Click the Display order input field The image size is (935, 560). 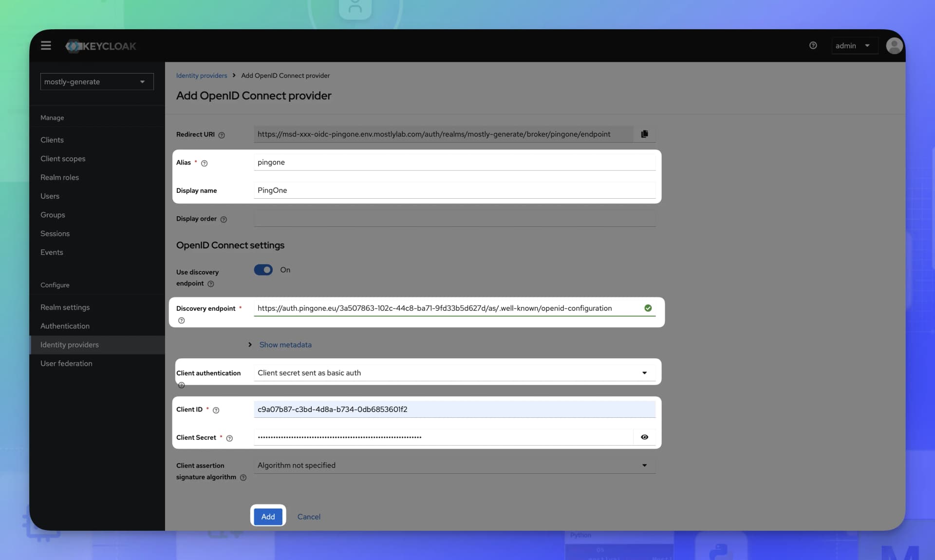coord(454,218)
